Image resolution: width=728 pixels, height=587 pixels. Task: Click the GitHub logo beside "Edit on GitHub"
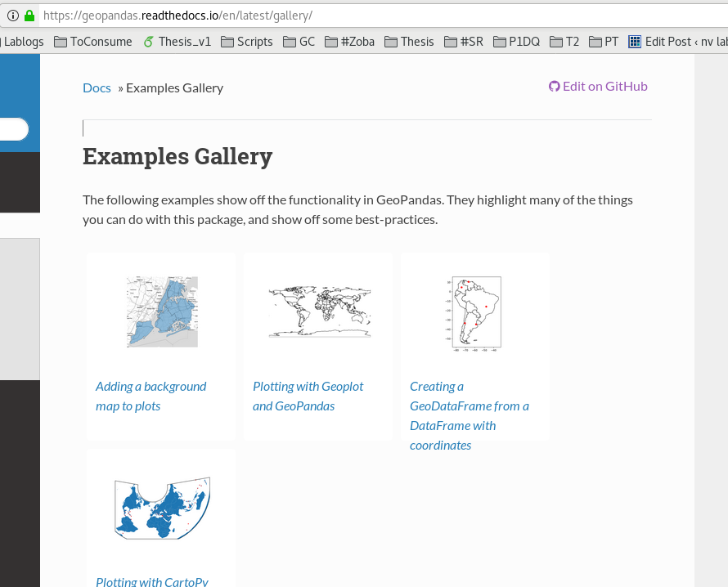pos(554,85)
